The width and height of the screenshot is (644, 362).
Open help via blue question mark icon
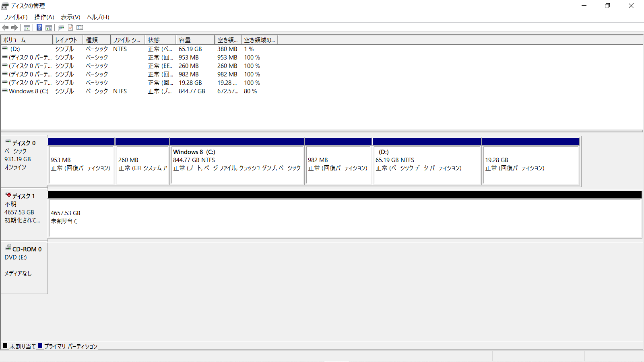(x=39, y=28)
